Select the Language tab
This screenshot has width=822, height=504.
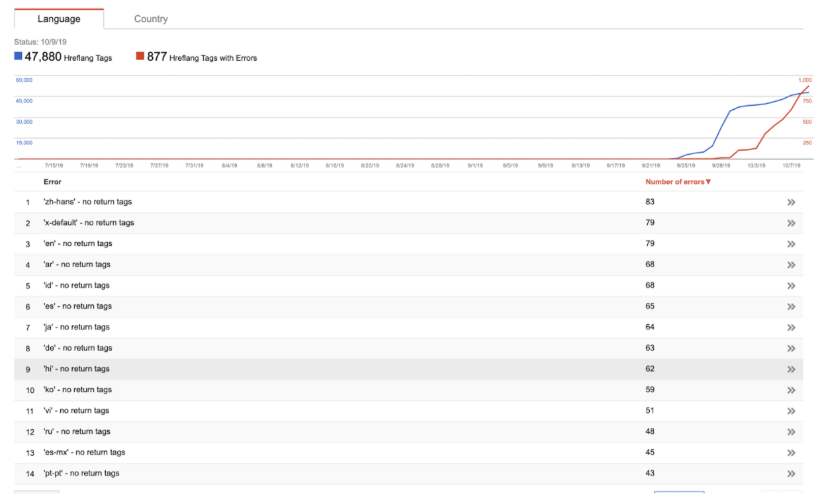(59, 19)
